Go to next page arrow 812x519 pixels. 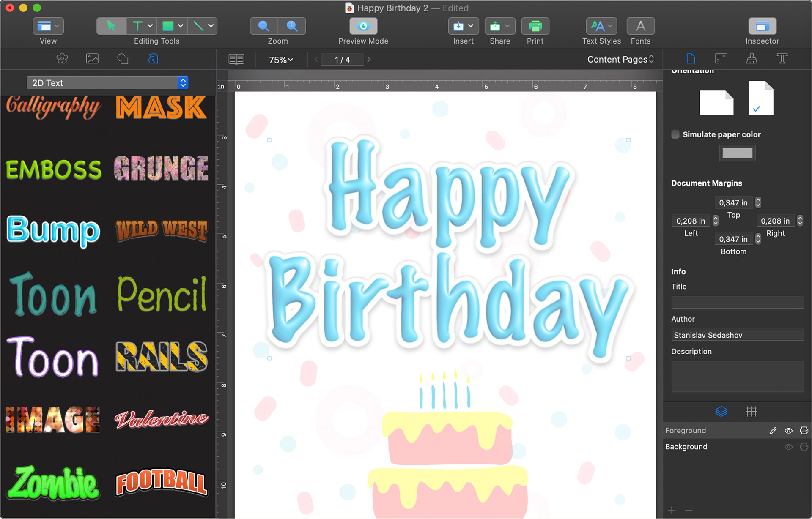coord(369,60)
